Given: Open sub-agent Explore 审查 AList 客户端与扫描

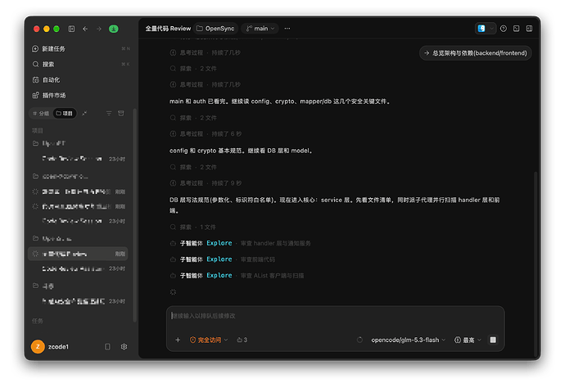Looking at the screenshot, I should pos(237,275).
